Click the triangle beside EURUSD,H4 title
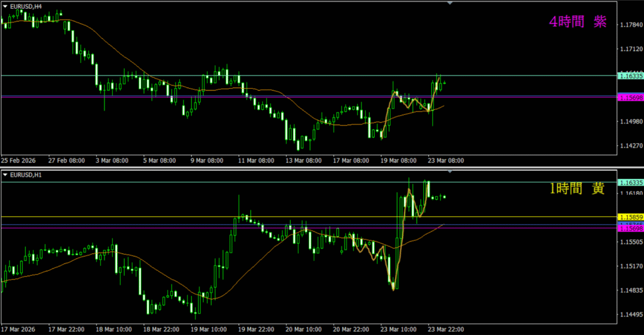644x335 pixels. (6, 6)
